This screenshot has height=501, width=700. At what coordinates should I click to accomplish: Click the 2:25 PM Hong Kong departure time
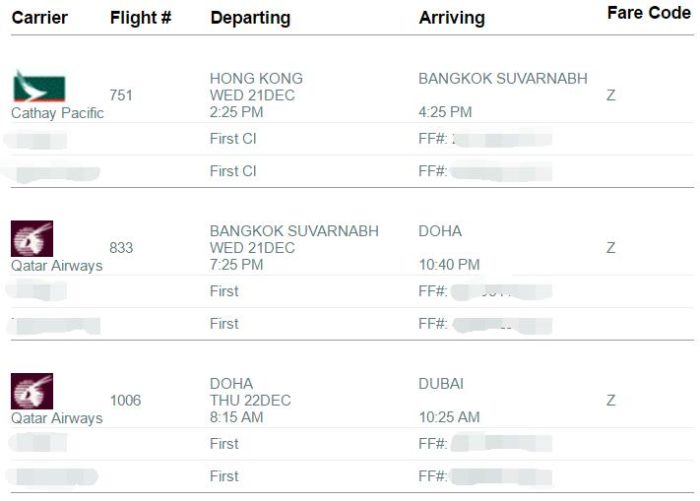click(237, 112)
